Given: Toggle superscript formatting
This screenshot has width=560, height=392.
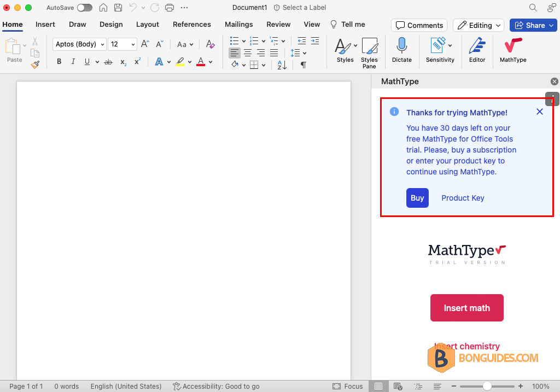Looking at the screenshot, I should (x=137, y=61).
